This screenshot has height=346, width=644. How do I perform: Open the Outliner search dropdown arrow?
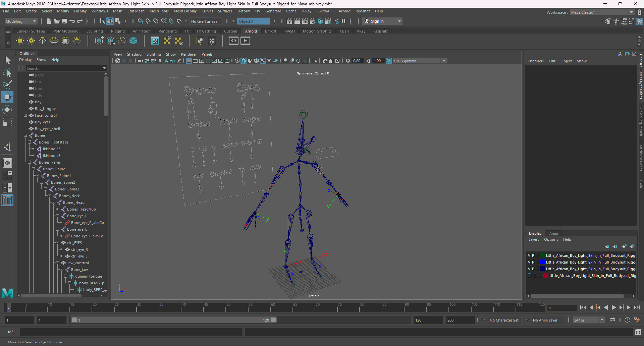point(104,68)
